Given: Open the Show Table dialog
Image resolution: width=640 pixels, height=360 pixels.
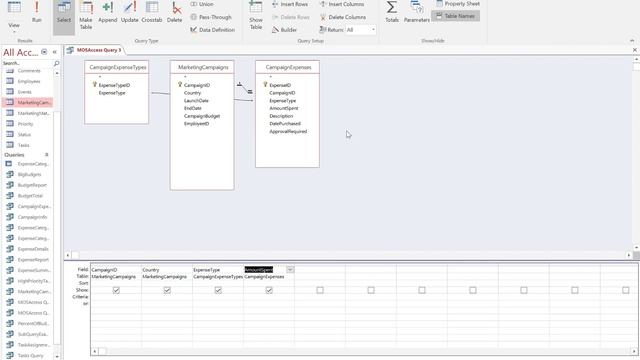Looking at the screenshot, I should [x=256, y=16].
